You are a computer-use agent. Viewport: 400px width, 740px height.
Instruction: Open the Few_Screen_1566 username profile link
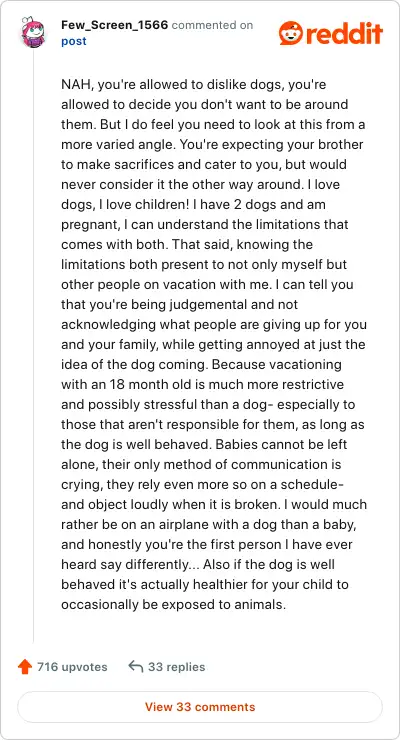pyautogui.click(x=114, y=25)
